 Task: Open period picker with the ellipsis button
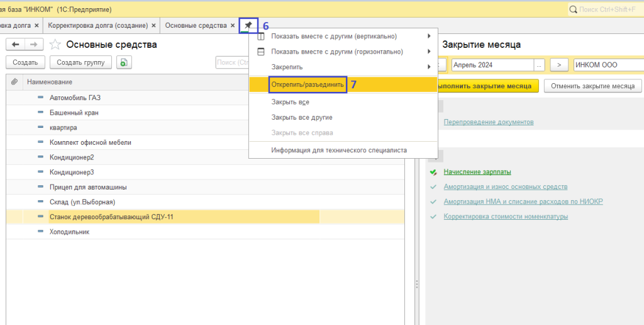(x=539, y=65)
